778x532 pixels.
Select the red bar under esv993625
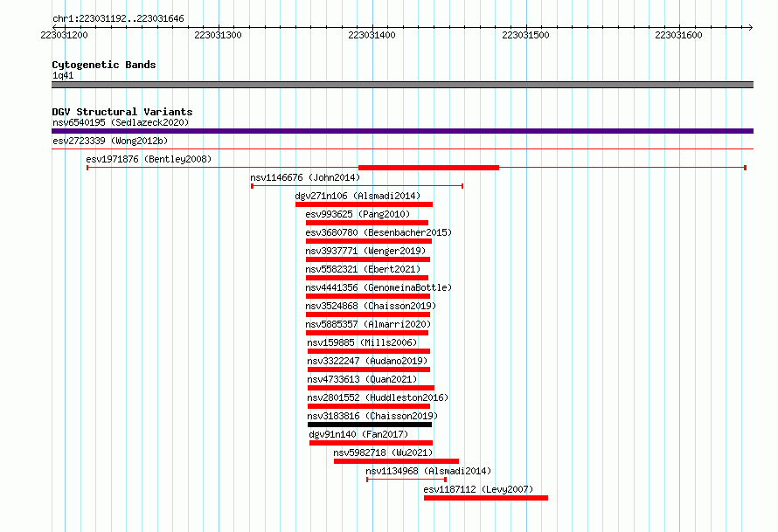point(366,223)
